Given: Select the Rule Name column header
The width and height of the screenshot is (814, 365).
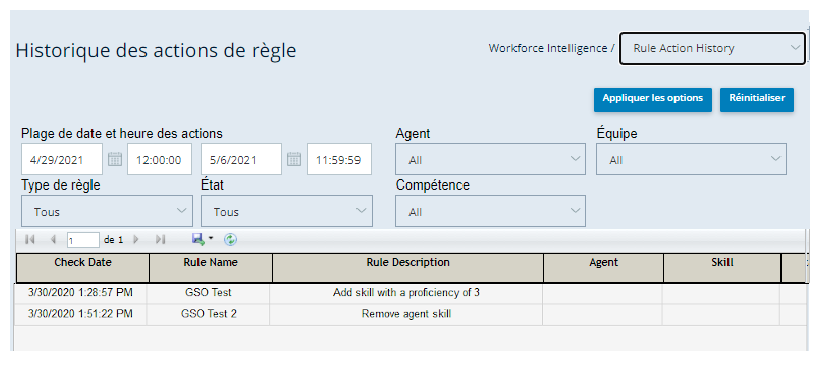Looking at the screenshot, I should [211, 268].
